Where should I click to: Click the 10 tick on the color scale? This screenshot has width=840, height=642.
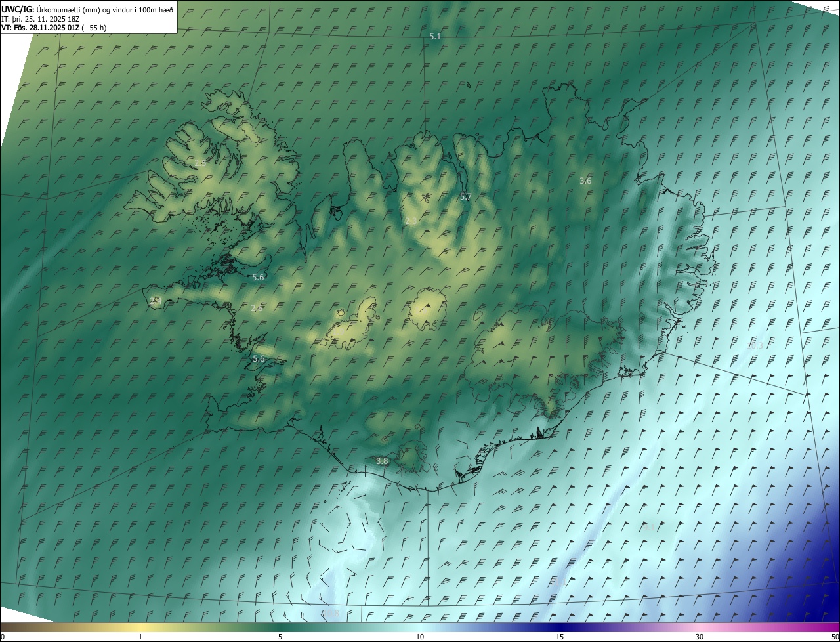[420, 637]
